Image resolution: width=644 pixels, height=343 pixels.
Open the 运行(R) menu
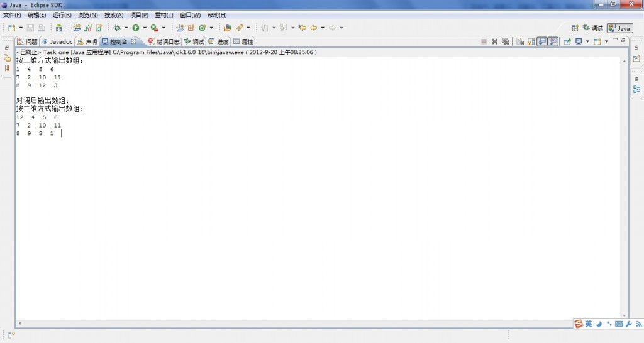point(62,15)
